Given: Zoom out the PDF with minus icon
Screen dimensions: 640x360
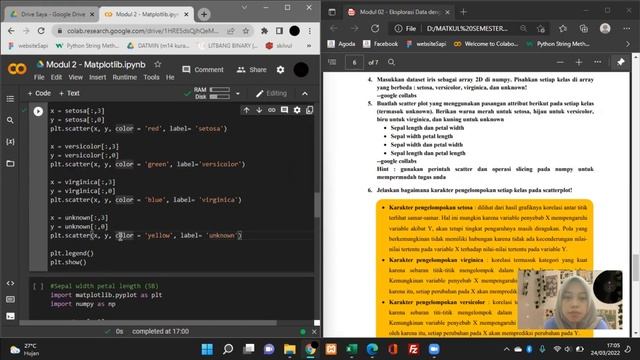Looking at the screenshot, I should [x=560, y=62].
